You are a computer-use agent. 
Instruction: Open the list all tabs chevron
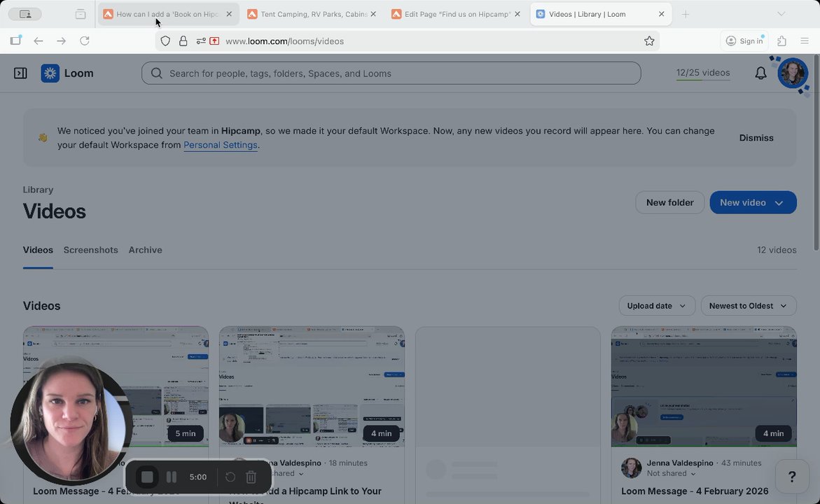781,14
